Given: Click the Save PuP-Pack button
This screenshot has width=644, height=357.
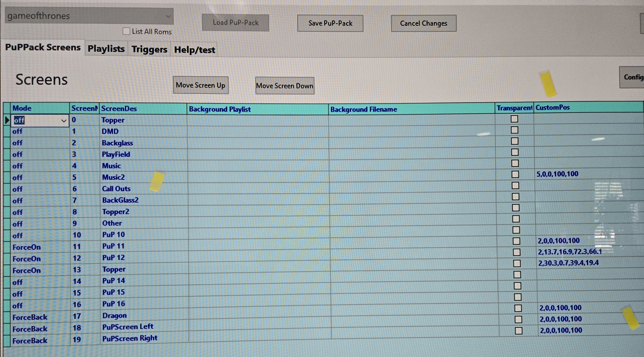Looking at the screenshot, I should pyautogui.click(x=330, y=23).
